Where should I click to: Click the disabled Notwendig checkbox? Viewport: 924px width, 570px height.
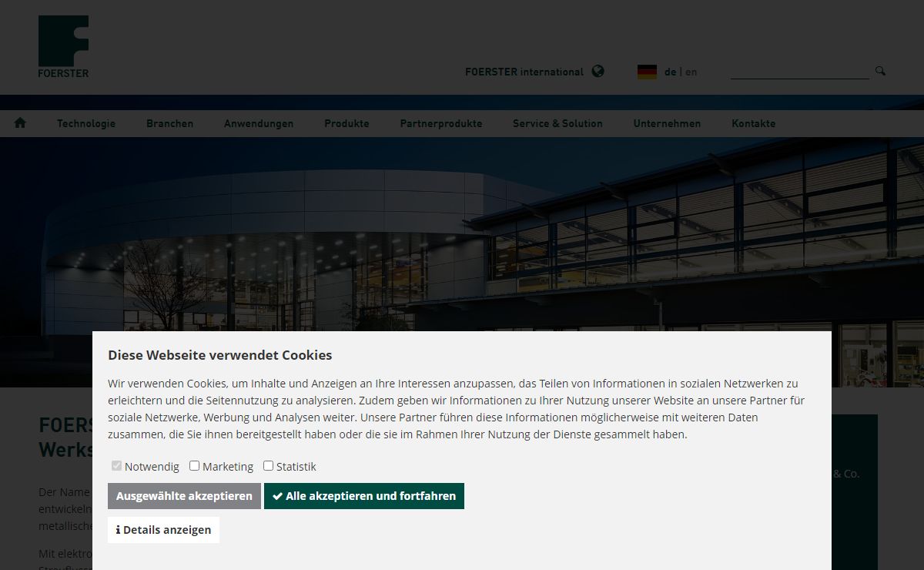(117, 466)
